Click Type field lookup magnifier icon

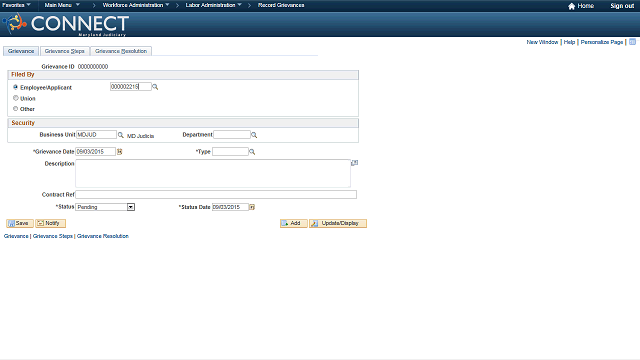pos(252,152)
